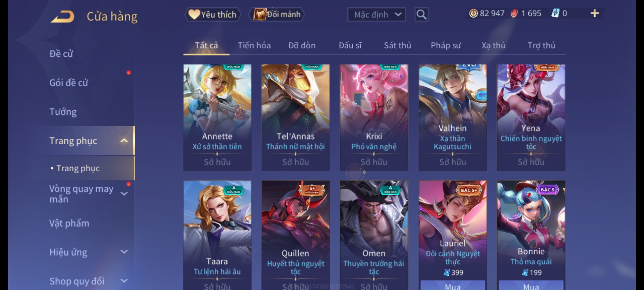Collapse the Trang phục sidebar section

pos(124,141)
